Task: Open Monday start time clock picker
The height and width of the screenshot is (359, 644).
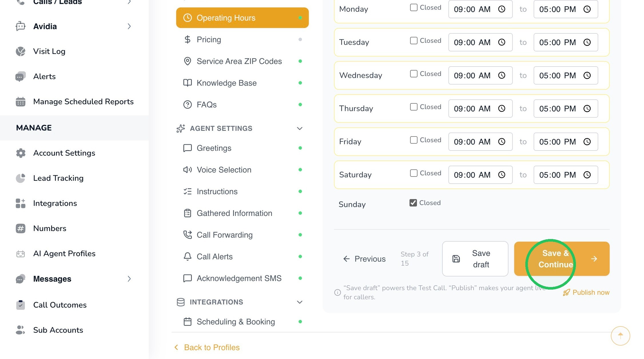Action: (502, 9)
